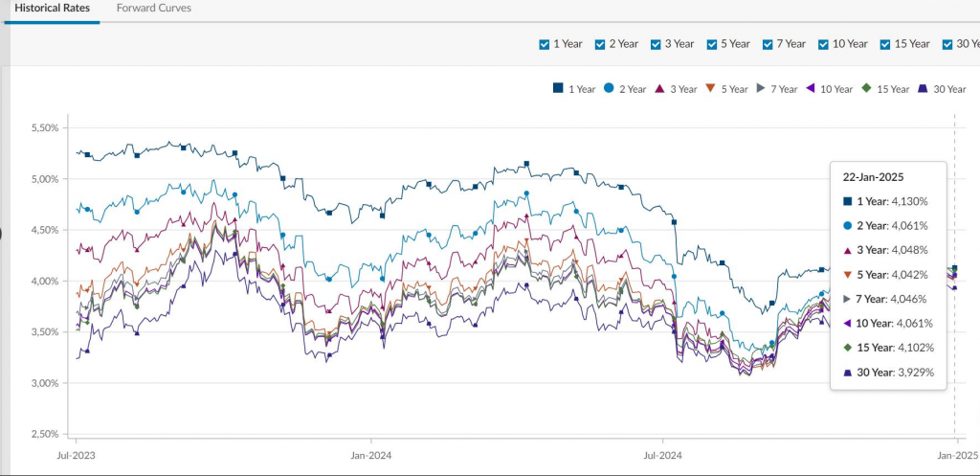Uncheck the 10 Year checkbox
The image size is (980, 476).
824,44
